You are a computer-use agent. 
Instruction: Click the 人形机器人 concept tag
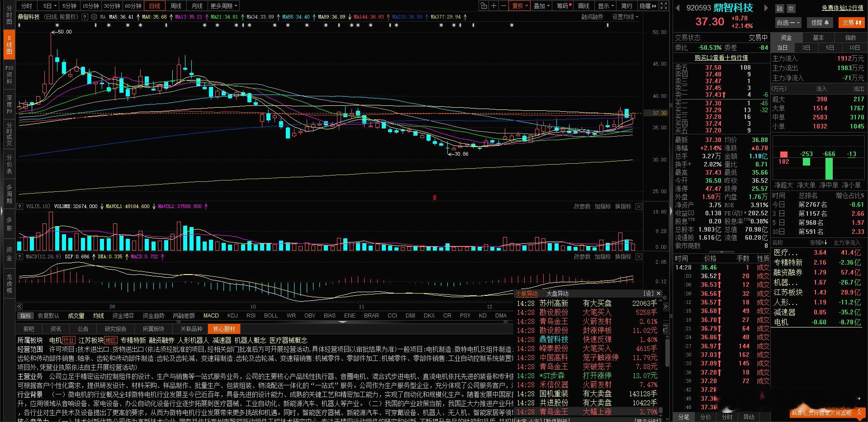click(x=193, y=340)
